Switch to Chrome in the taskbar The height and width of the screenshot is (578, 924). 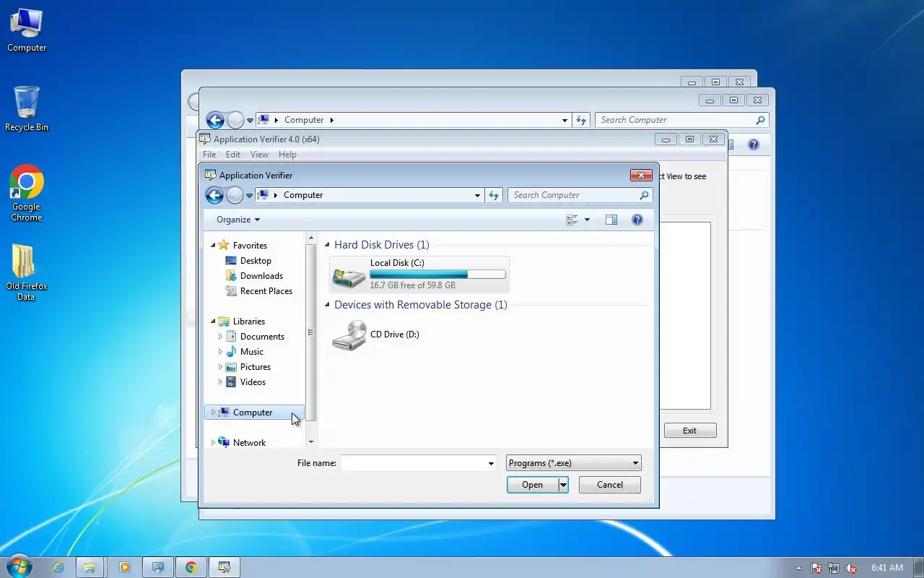click(191, 568)
